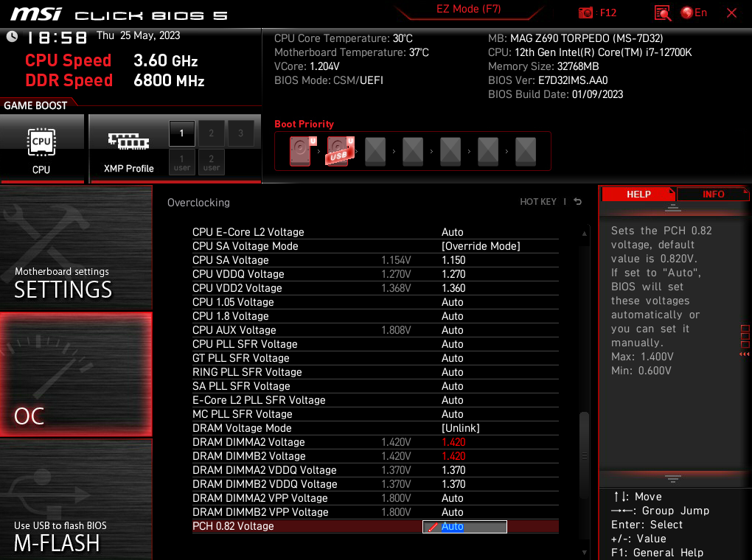The width and height of the screenshot is (752, 560).
Task: Select the DRAM DIMMB2 VDDQ Voltage row
Action: click(x=375, y=484)
